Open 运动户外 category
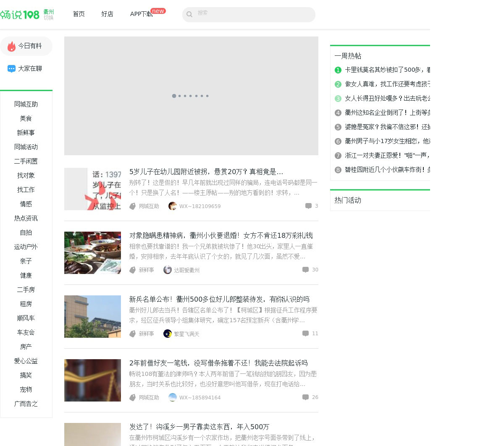 point(26,247)
